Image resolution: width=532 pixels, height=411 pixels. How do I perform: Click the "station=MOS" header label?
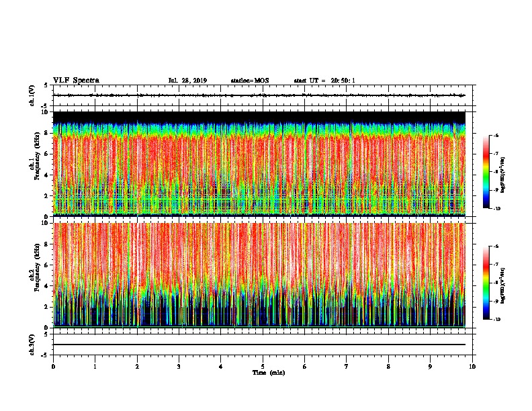point(250,81)
